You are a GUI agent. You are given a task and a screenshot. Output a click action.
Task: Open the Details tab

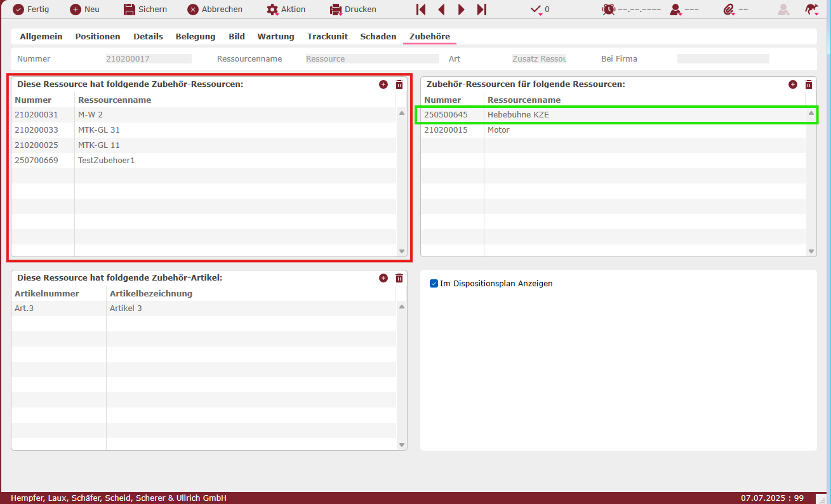coord(148,37)
